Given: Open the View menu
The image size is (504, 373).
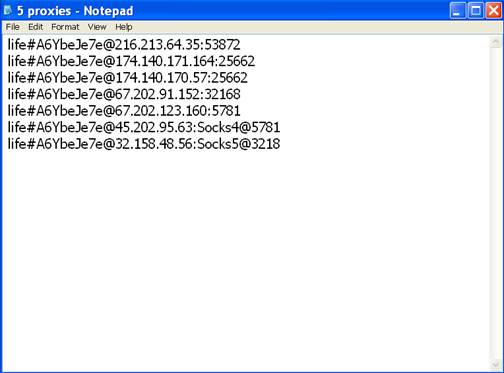Looking at the screenshot, I should [97, 27].
